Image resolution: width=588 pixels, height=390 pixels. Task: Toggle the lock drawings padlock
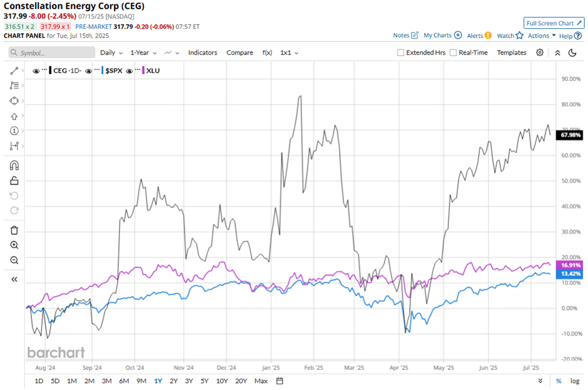click(14, 180)
